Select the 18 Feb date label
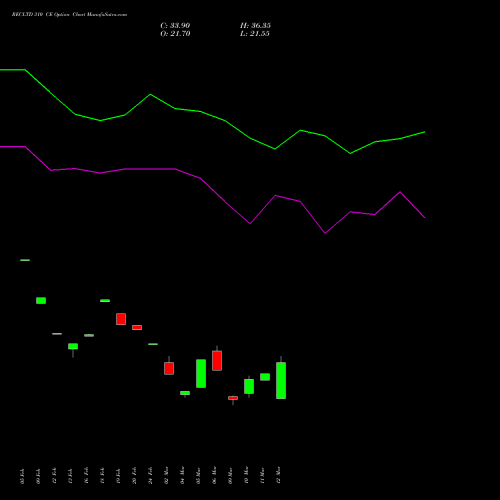Screen dimensions: 500x500 pyautogui.click(x=102, y=476)
